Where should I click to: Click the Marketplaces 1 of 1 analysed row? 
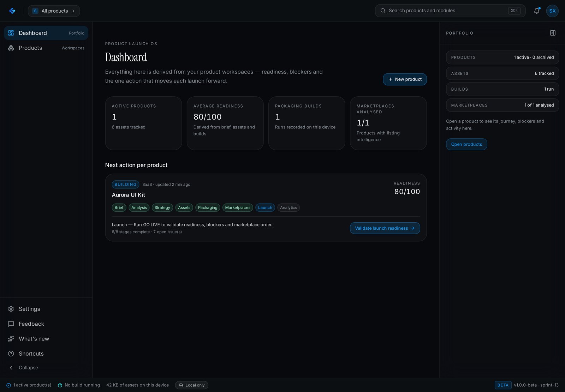pyautogui.click(x=502, y=105)
